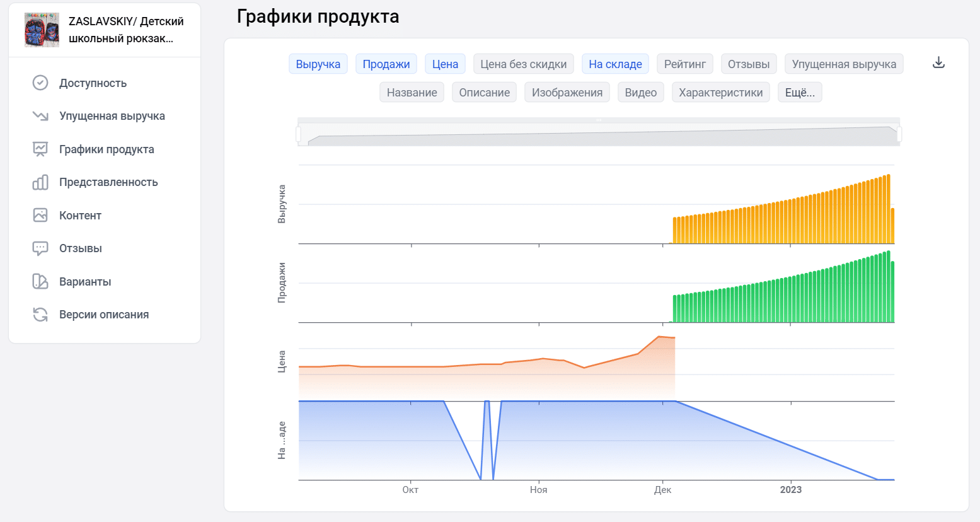Screen dimensions: 980x522
Task: Open Упущенная выручка via its sidebar icon
Action: pos(39,116)
